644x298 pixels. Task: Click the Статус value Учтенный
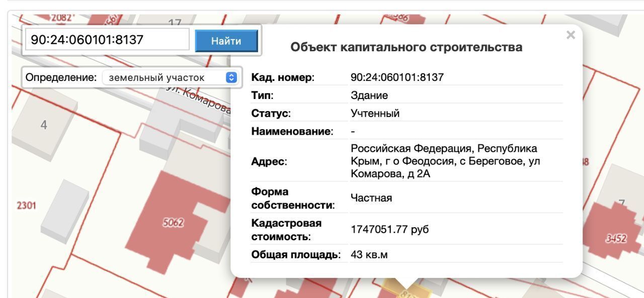click(375, 114)
